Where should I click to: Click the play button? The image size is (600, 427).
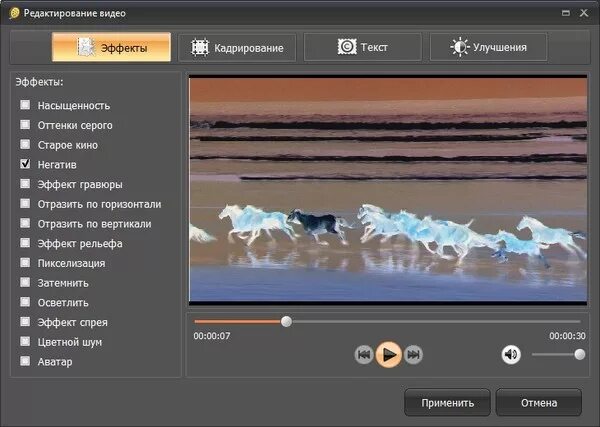[389, 355]
